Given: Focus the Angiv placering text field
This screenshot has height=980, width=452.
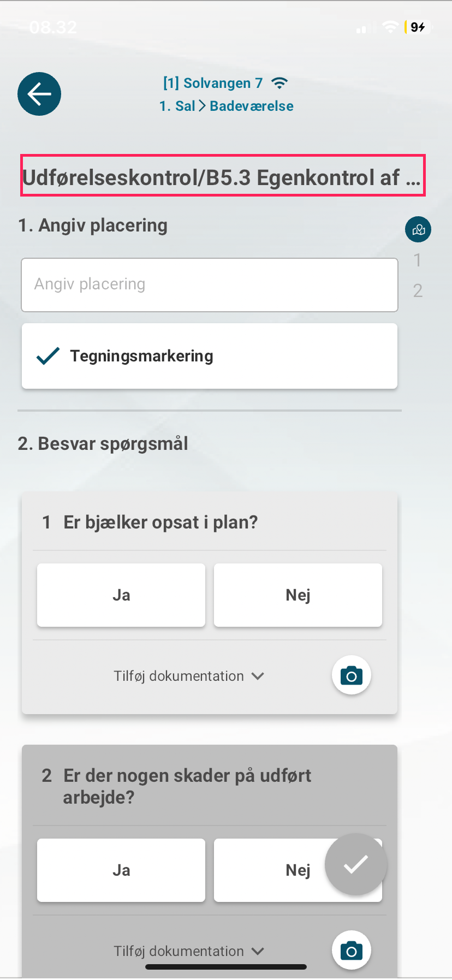Looking at the screenshot, I should 210,285.
